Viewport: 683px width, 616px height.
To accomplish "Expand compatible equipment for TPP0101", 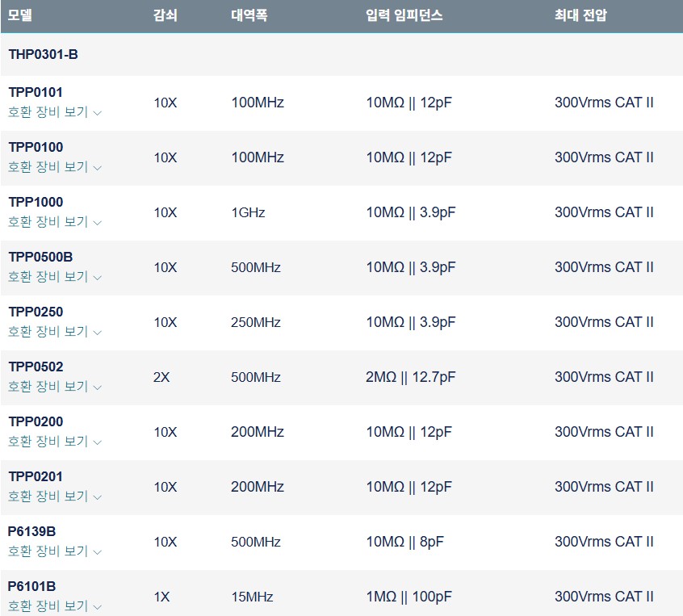I will pos(55,112).
